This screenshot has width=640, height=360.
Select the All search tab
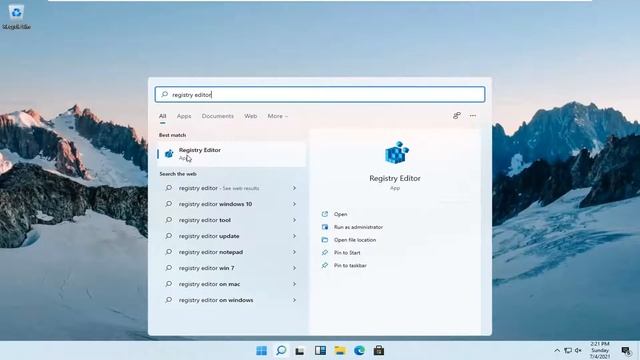[x=162, y=116]
